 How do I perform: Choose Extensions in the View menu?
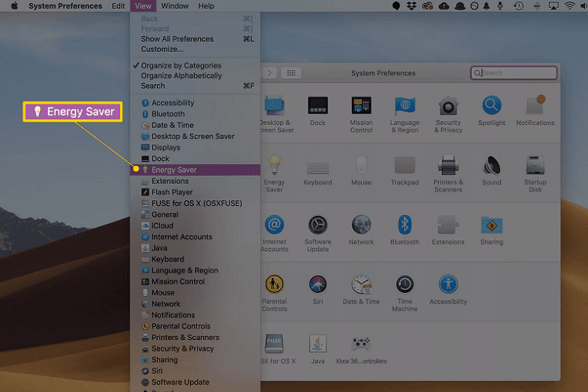[x=195, y=181]
